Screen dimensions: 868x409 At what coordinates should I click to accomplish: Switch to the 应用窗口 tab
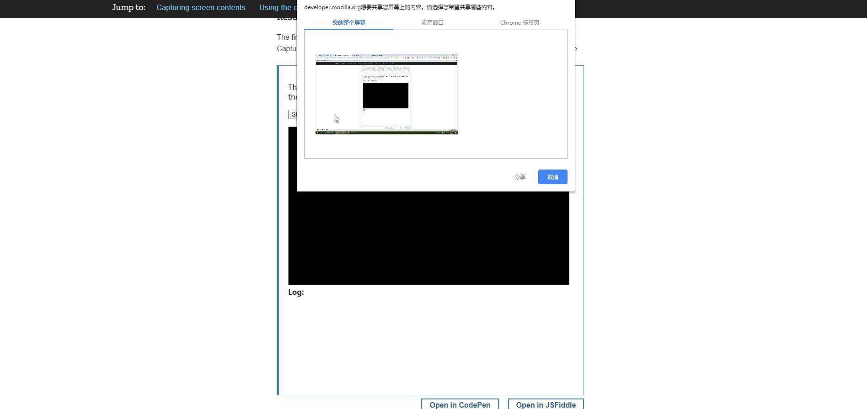(x=432, y=23)
